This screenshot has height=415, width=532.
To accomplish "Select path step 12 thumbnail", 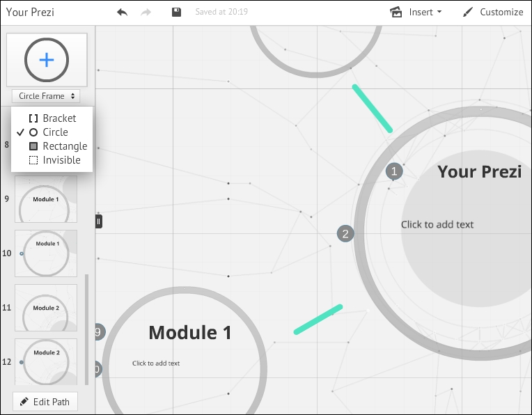I will pyautogui.click(x=46, y=361).
